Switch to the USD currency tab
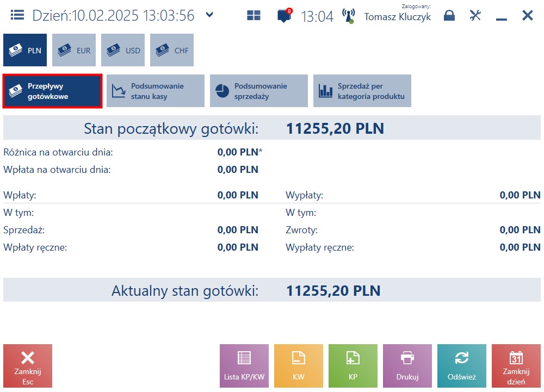This screenshot has width=544, height=392. pyautogui.click(x=123, y=50)
